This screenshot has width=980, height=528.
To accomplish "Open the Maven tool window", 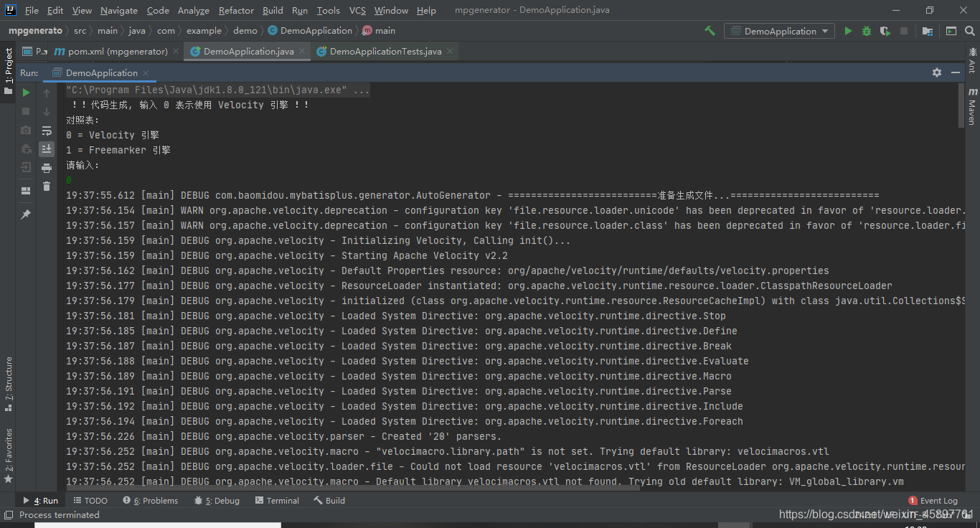I will (972, 106).
